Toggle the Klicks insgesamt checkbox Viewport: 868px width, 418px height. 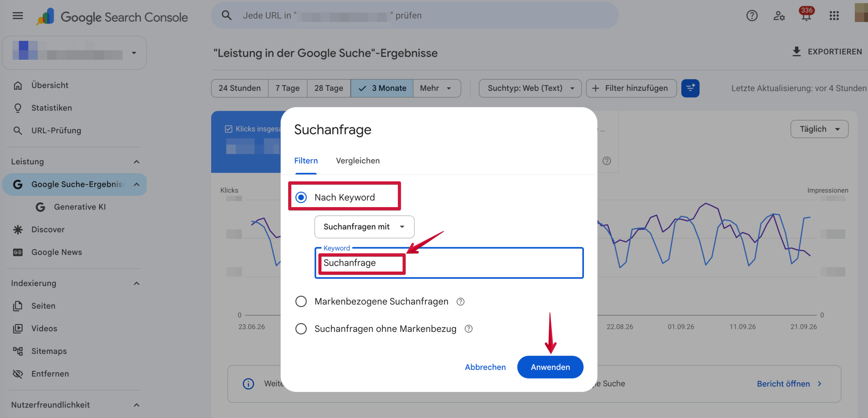[x=229, y=129]
